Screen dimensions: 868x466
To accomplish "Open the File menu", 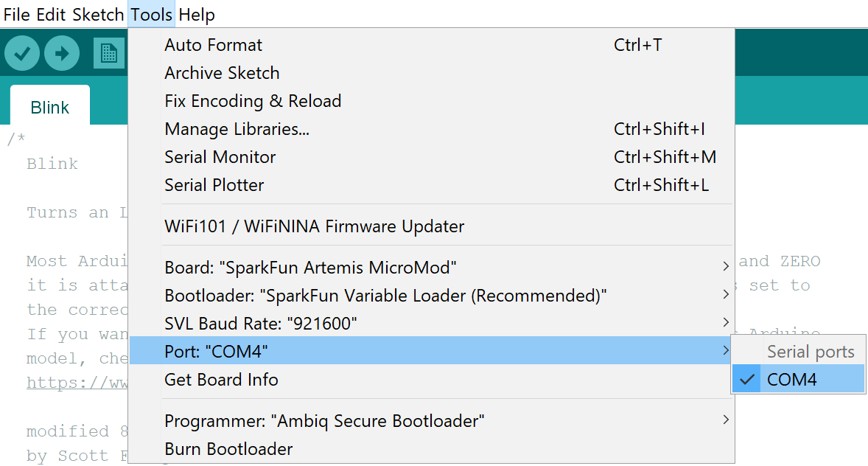I will point(17,15).
